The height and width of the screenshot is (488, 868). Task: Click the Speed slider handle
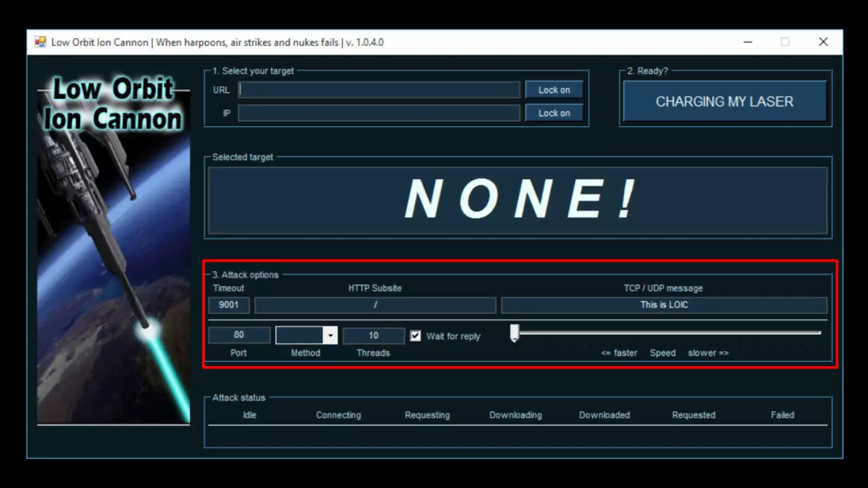click(515, 333)
